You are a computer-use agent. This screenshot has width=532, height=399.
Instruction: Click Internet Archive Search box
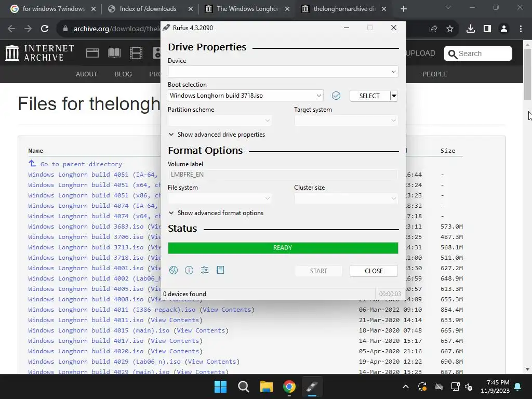(x=478, y=54)
